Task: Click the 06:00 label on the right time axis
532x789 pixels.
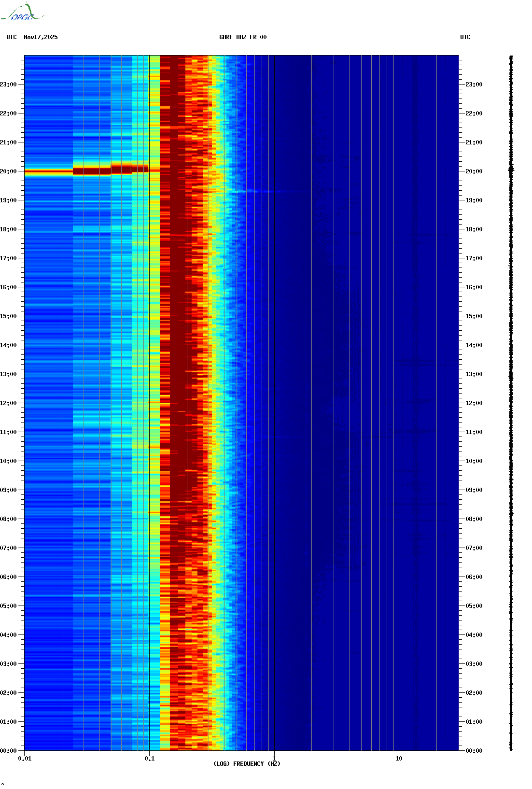Action: coord(474,577)
